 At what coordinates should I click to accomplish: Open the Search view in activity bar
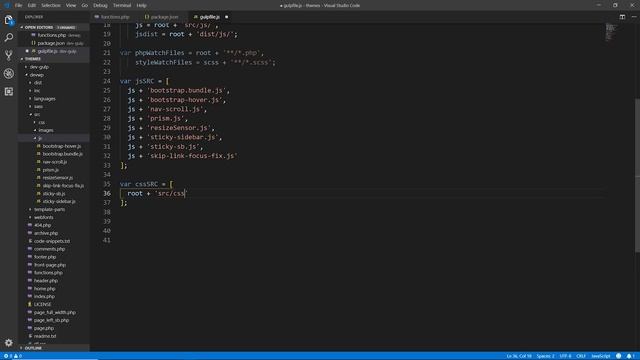(9, 38)
